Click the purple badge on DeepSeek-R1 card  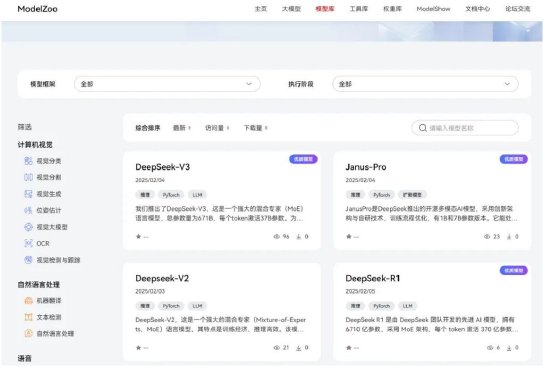(514, 270)
